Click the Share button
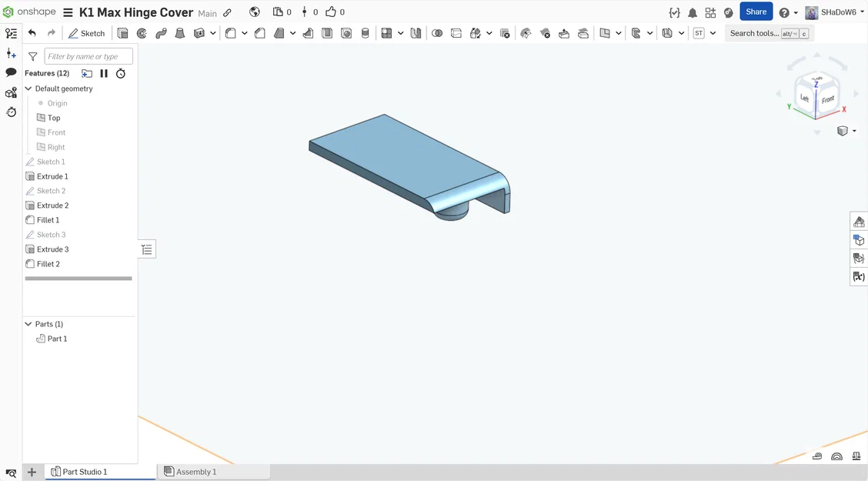This screenshot has height=481, width=868. pyautogui.click(x=756, y=12)
